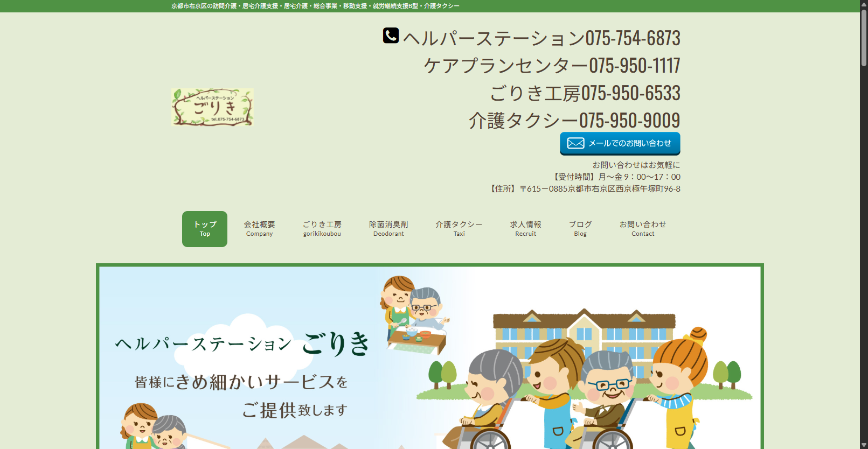Open the 除菌消臭剤 Deodorant menu item
Image resolution: width=868 pixels, height=449 pixels.
(x=388, y=229)
